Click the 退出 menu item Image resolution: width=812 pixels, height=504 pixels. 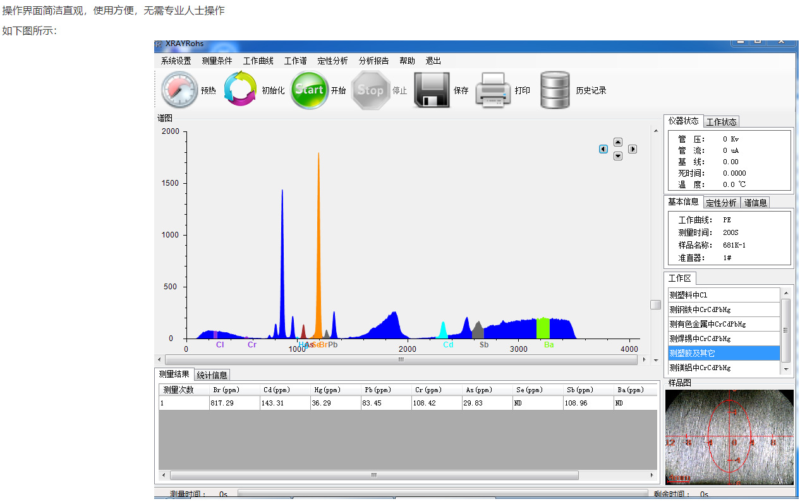[x=433, y=61]
